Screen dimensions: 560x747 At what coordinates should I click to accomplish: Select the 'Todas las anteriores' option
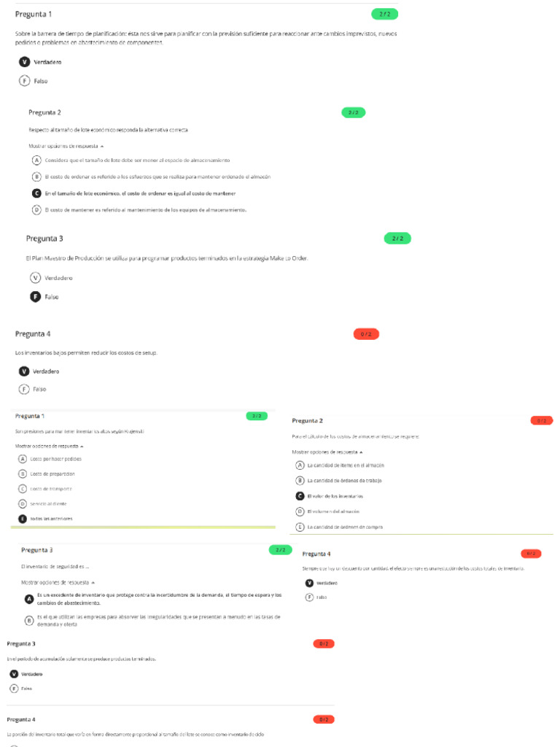tap(23, 519)
